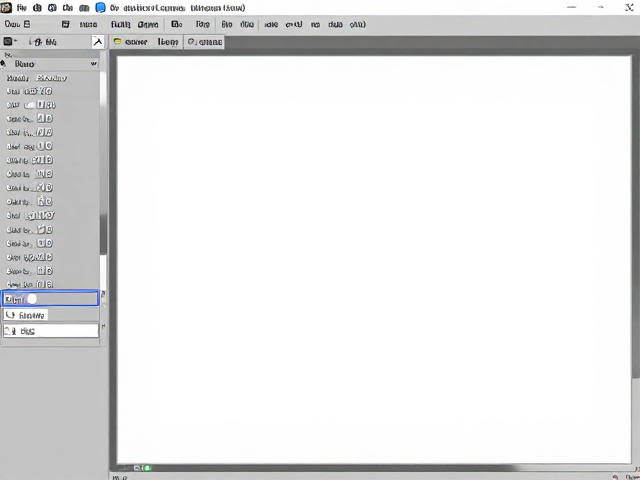Click the floppy-disk save icon in the toolbar

[x=65, y=24]
